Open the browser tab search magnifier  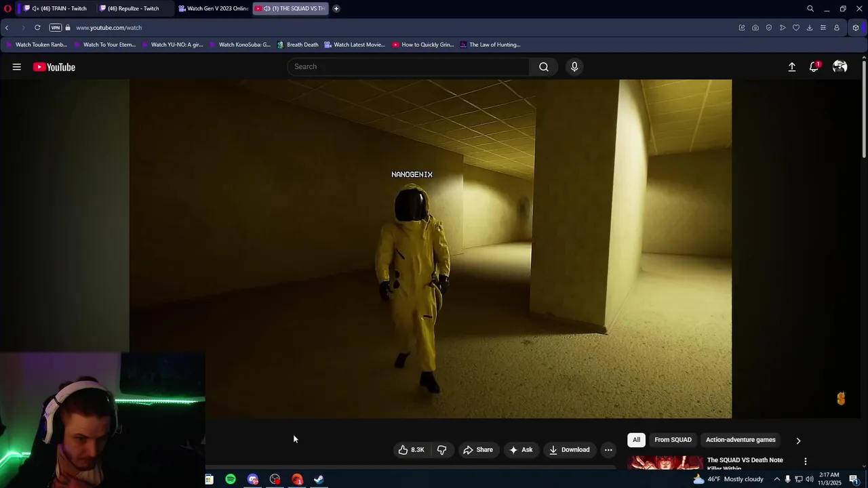810,8
